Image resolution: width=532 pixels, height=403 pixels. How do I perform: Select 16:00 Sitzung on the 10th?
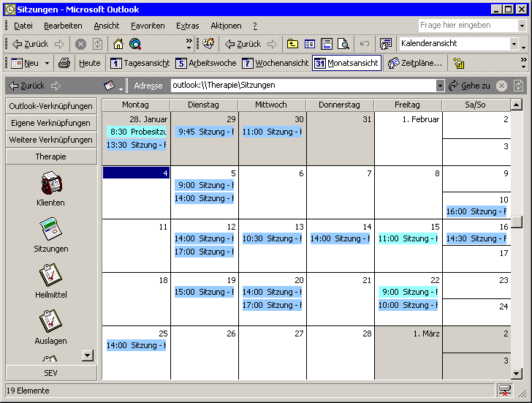[x=476, y=211]
